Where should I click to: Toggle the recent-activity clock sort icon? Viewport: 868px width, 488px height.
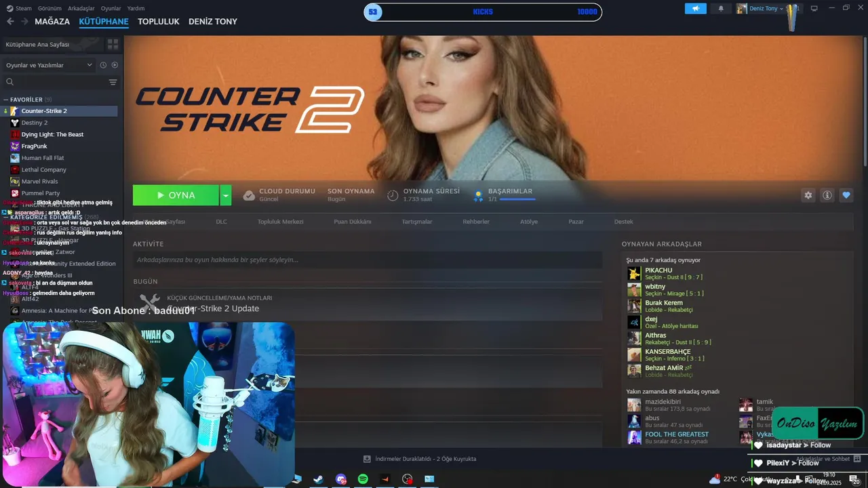(103, 65)
